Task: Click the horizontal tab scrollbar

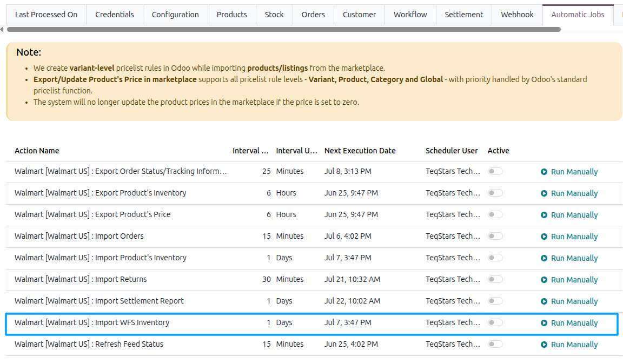Action: pos(284,29)
